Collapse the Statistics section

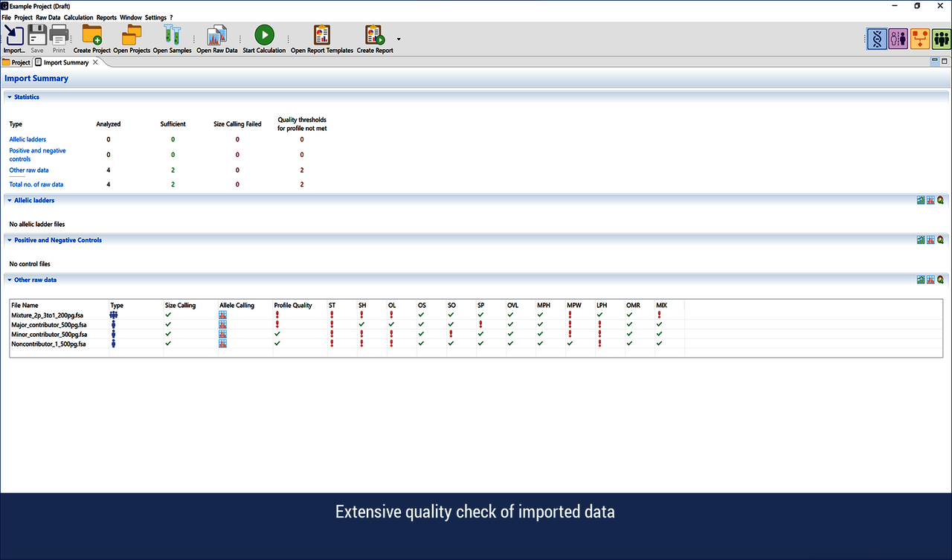pos(10,97)
